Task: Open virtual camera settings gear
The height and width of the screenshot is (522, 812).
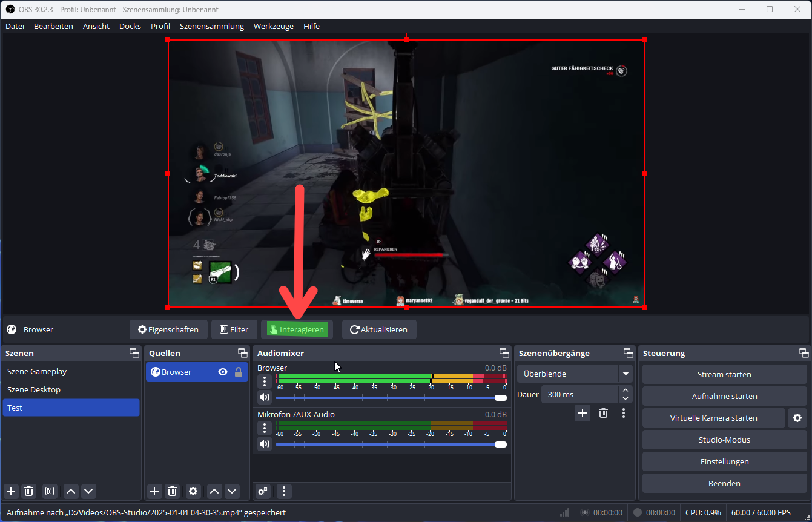Action: [797, 418]
